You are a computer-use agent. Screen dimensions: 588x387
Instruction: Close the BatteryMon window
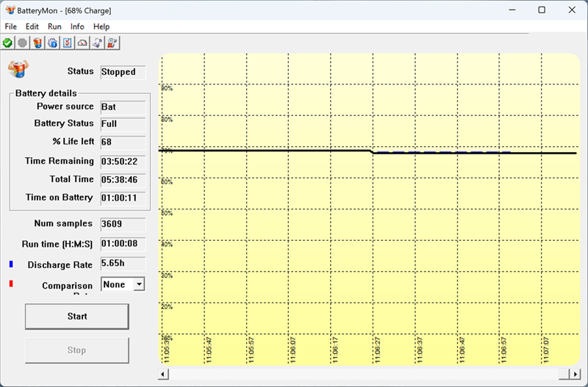click(x=572, y=10)
